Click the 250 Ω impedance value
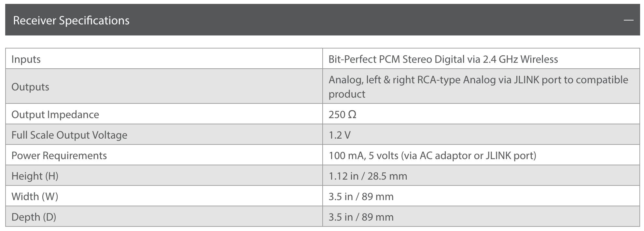The width and height of the screenshot is (644, 231). pyautogui.click(x=342, y=115)
